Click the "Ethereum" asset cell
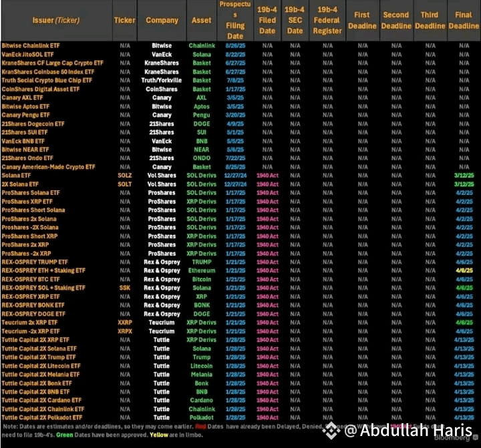The width and height of the screenshot is (481, 448). 202,271
